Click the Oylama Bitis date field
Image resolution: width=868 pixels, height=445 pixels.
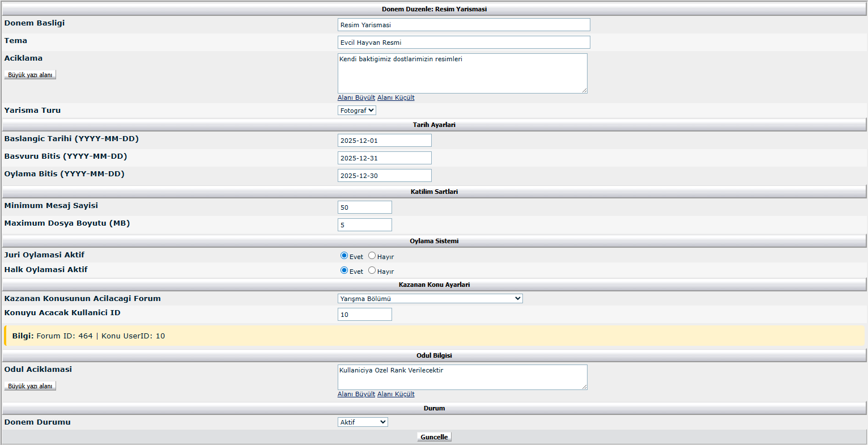(384, 176)
